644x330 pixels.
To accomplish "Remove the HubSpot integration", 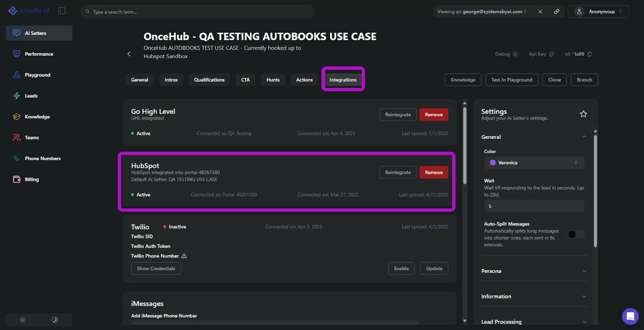I will 434,172.
